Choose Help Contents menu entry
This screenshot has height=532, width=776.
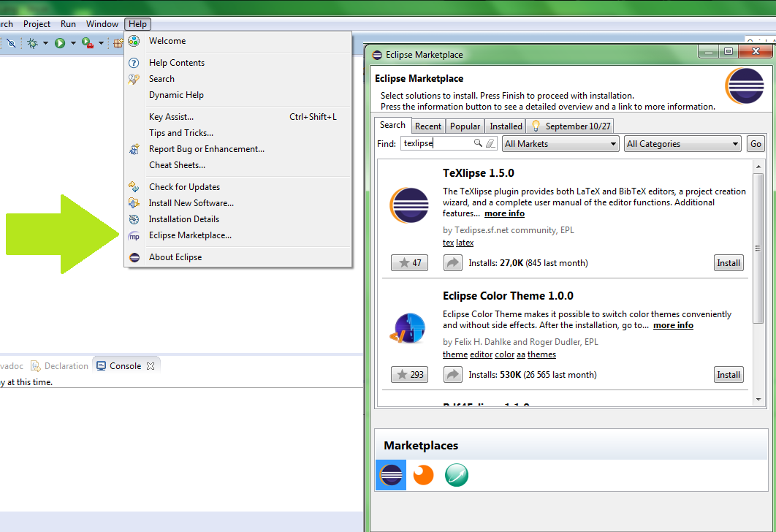point(238,63)
